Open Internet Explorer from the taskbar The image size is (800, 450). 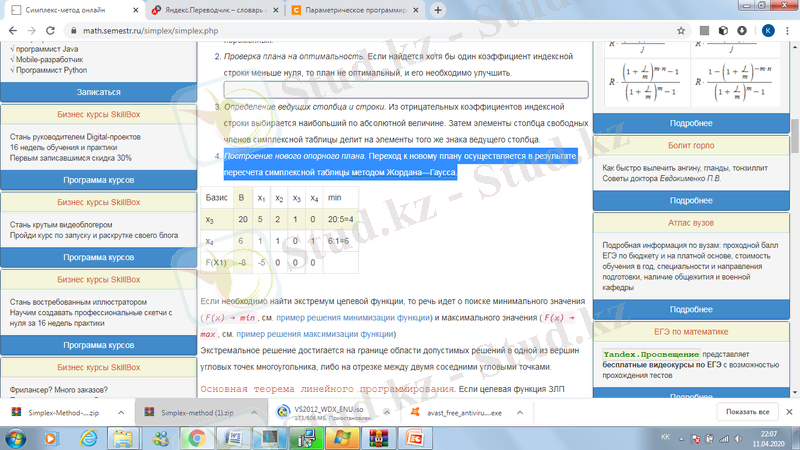click(89, 438)
